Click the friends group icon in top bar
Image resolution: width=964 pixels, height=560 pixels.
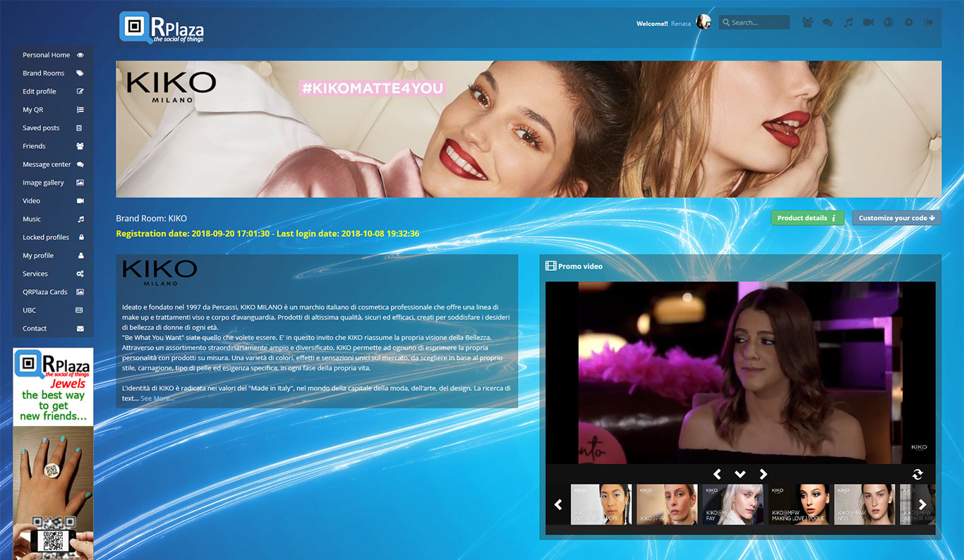point(807,23)
